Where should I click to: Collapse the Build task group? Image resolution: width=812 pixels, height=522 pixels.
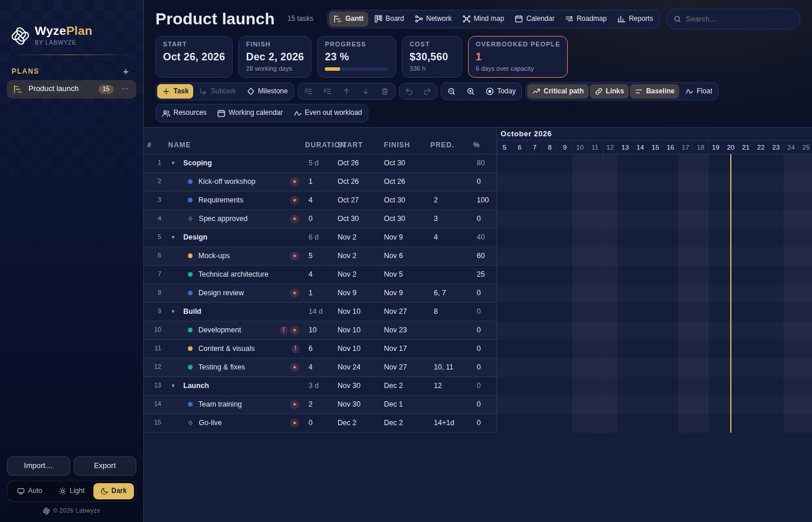pyautogui.click(x=173, y=311)
